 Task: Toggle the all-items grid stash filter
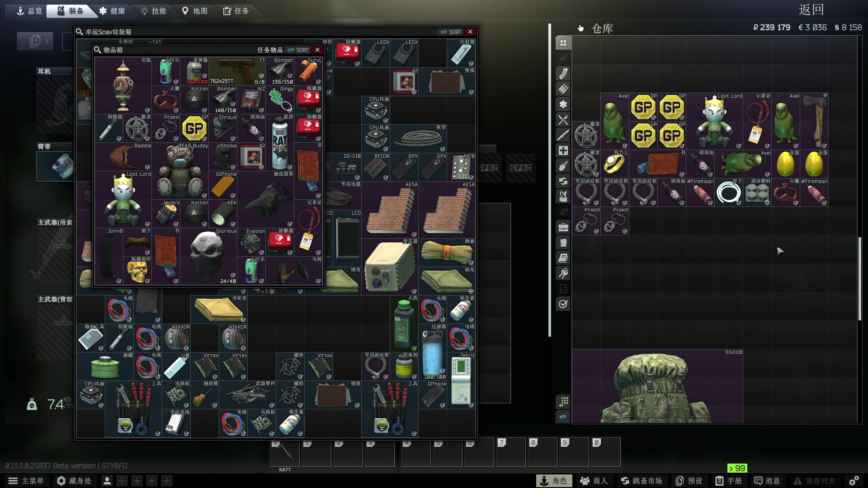(563, 43)
